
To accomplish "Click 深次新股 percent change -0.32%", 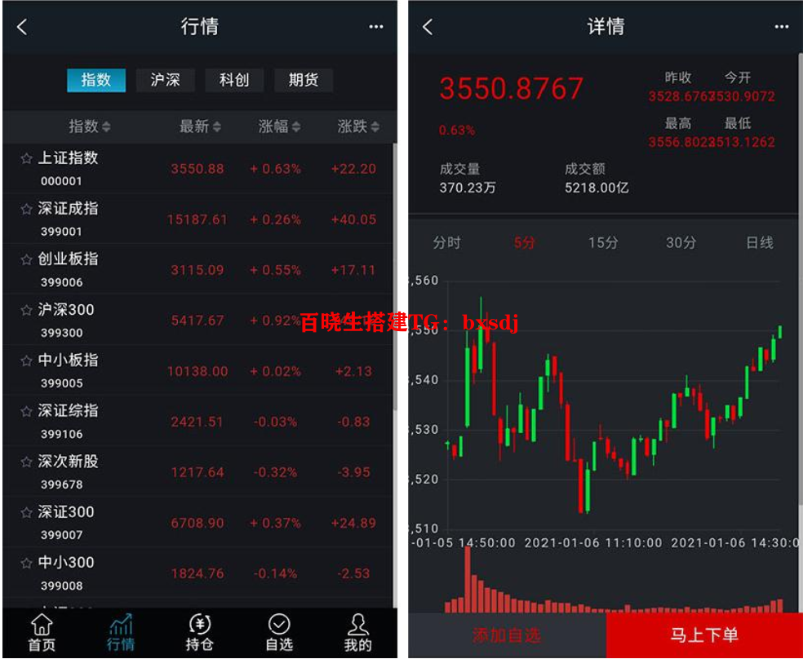I will [x=276, y=472].
